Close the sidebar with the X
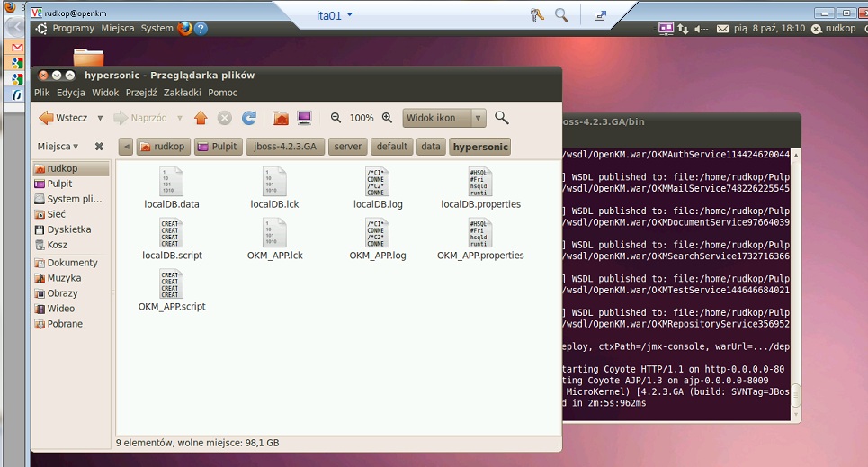Viewport: 868px width, 467px height. click(x=99, y=147)
